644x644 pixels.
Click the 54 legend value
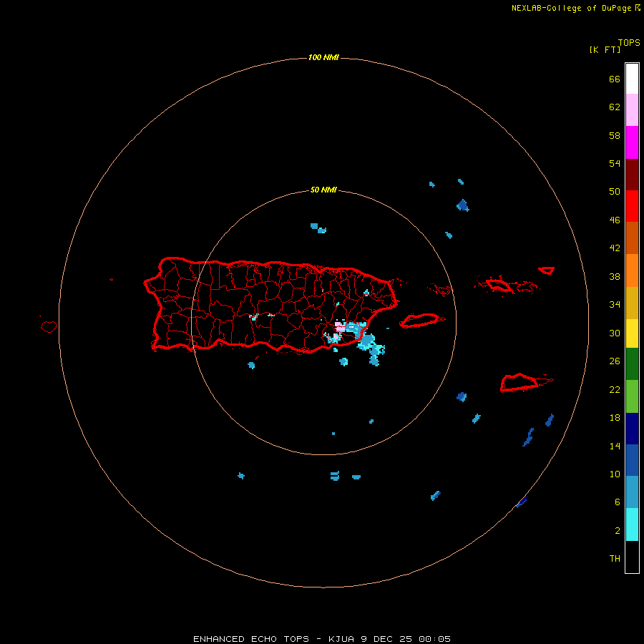tap(615, 163)
